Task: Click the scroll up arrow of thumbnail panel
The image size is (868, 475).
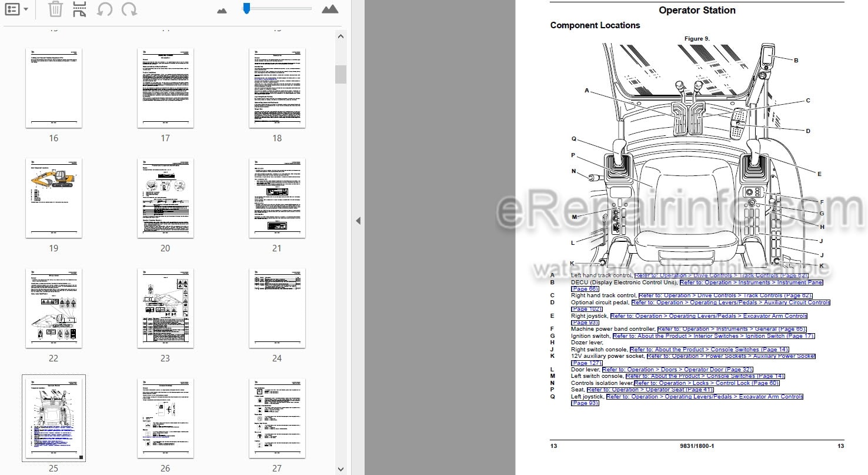Action: (x=340, y=36)
